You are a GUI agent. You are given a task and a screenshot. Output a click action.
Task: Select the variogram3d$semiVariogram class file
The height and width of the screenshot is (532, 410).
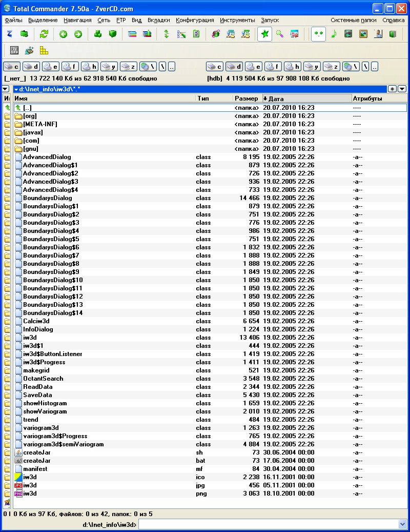click(x=210, y=444)
